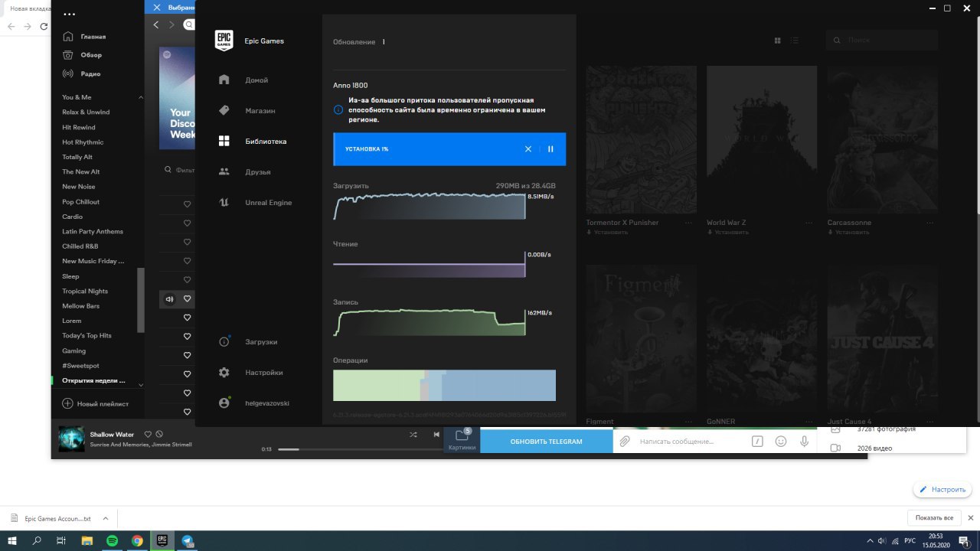
Task: Open options menu for World War Z
Action: (809, 223)
